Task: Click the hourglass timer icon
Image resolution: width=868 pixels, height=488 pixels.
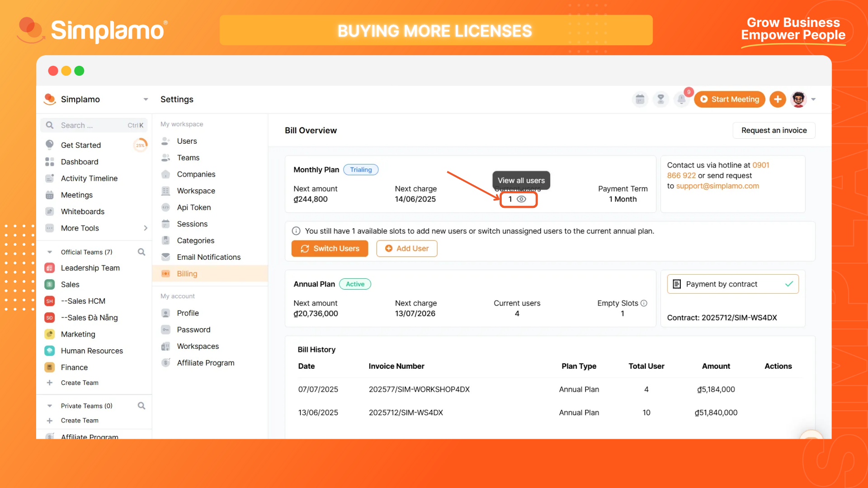Action: coord(660,99)
